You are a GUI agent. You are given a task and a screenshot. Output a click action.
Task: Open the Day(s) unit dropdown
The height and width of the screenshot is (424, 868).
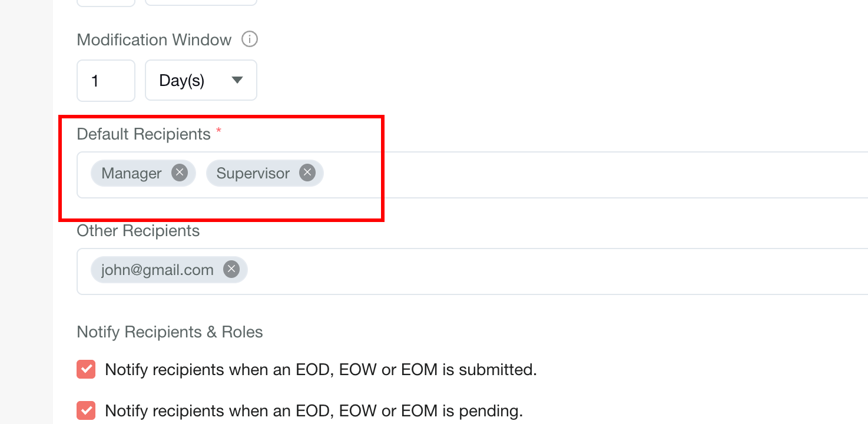click(x=201, y=80)
